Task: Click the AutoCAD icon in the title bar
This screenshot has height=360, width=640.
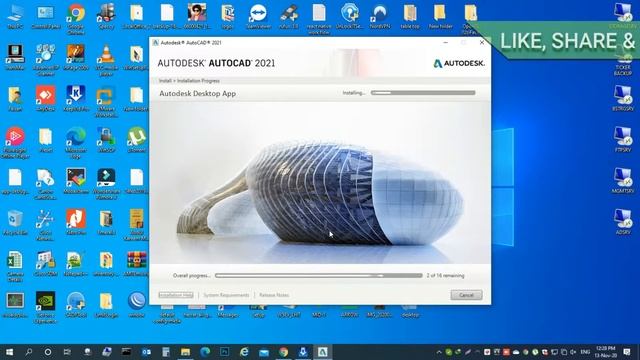Action: point(156,42)
